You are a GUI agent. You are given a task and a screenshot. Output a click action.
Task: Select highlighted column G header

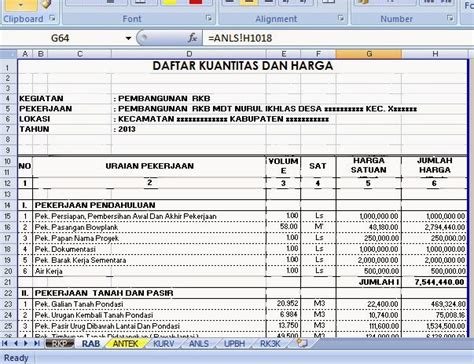(x=369, y=54)
